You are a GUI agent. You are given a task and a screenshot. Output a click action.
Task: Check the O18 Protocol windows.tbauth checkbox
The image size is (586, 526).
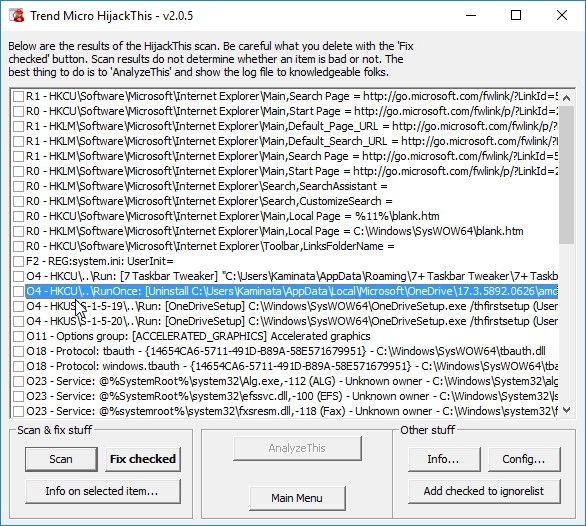pyautogui.click(x=18, y=366)
